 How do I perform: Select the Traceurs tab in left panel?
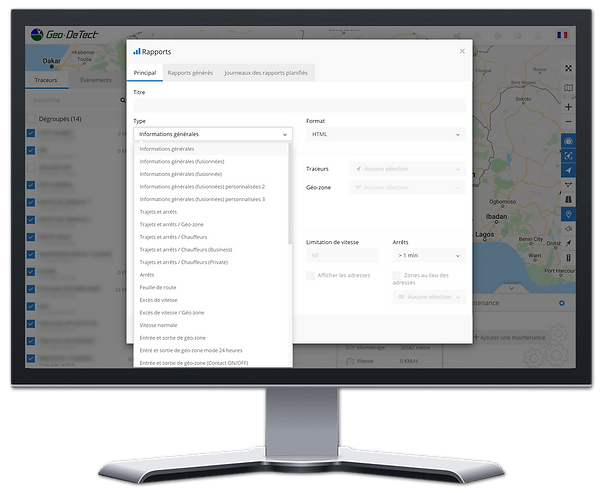(x=46, y=80)
